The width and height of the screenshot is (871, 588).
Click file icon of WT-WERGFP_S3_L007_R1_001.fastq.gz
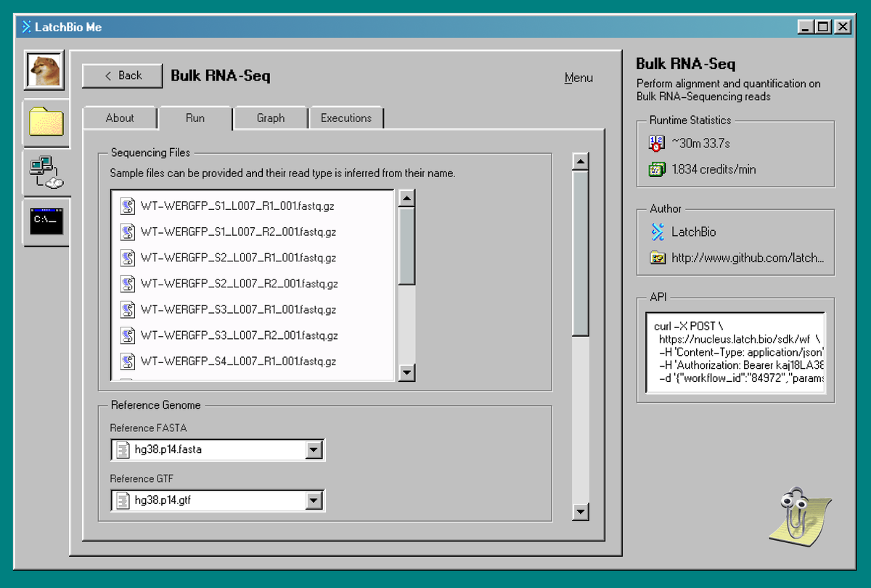tap(128, 310)
